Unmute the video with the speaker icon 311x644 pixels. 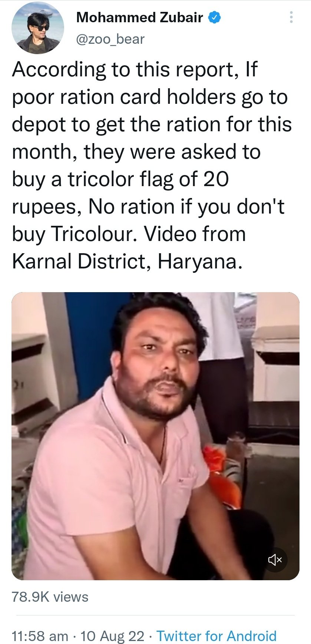[275, 560]
